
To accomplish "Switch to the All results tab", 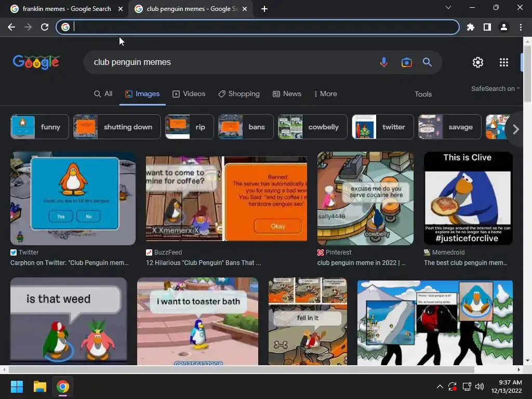I will (103, 94).
